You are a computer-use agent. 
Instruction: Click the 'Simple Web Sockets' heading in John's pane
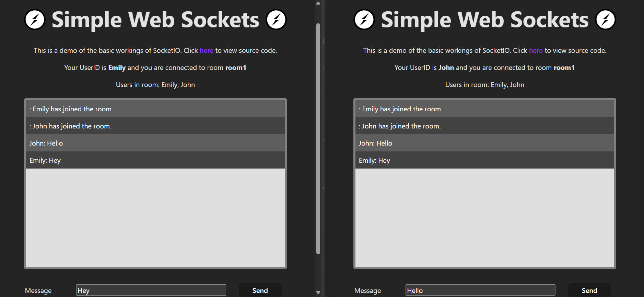click(485, 20)
